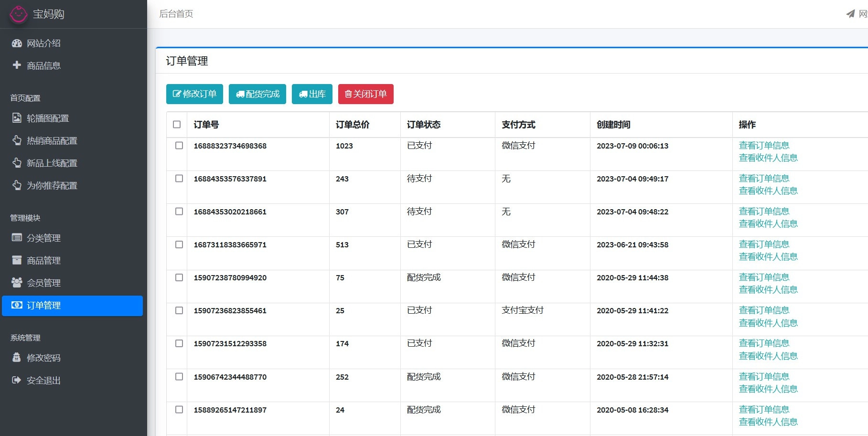Click the 分类管理 list icon

[x=17, y=238]
